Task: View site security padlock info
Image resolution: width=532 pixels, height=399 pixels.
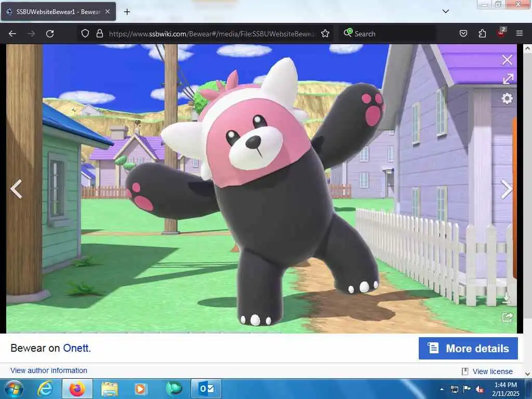Action: (99, 34)
